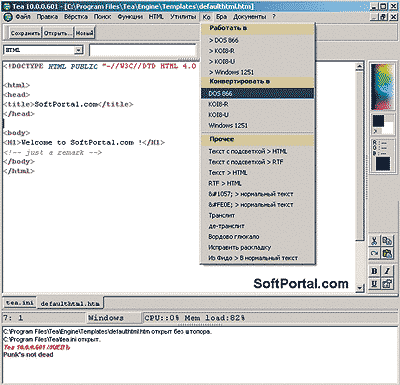This screenshot has width=400, height=385.
Task: Click the empty input field beside HTML combo
Action: 143,50
